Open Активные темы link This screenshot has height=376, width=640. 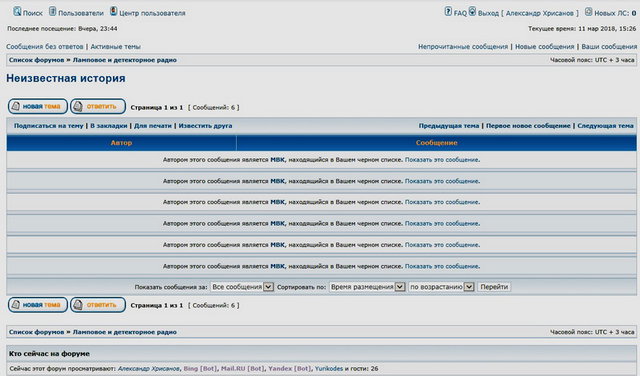(x=116, y=47)
